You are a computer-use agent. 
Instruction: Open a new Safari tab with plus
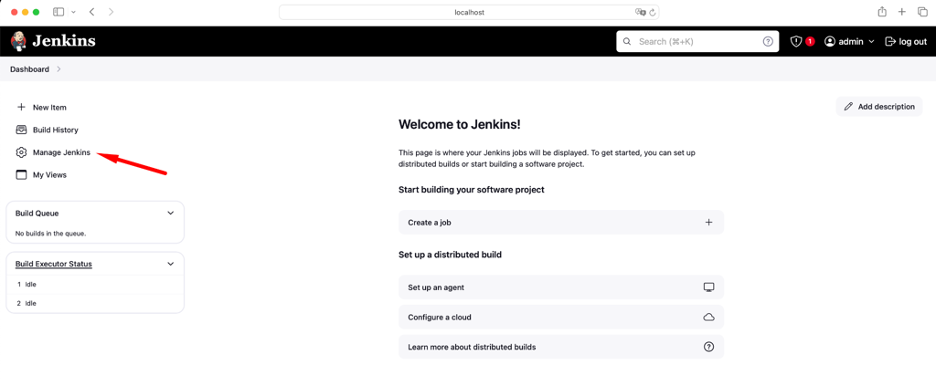pos(902,11)
